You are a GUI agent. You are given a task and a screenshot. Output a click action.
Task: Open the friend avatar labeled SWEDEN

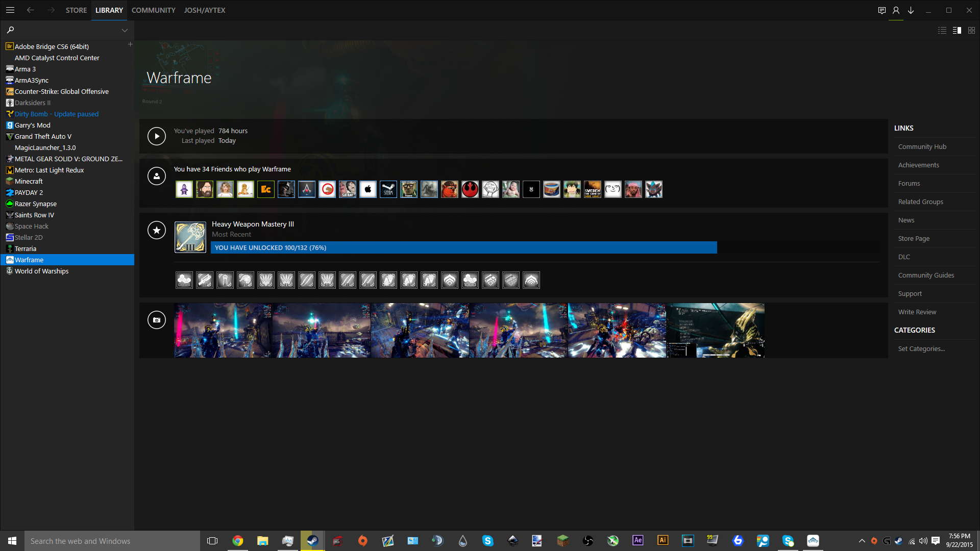point(593,189)
